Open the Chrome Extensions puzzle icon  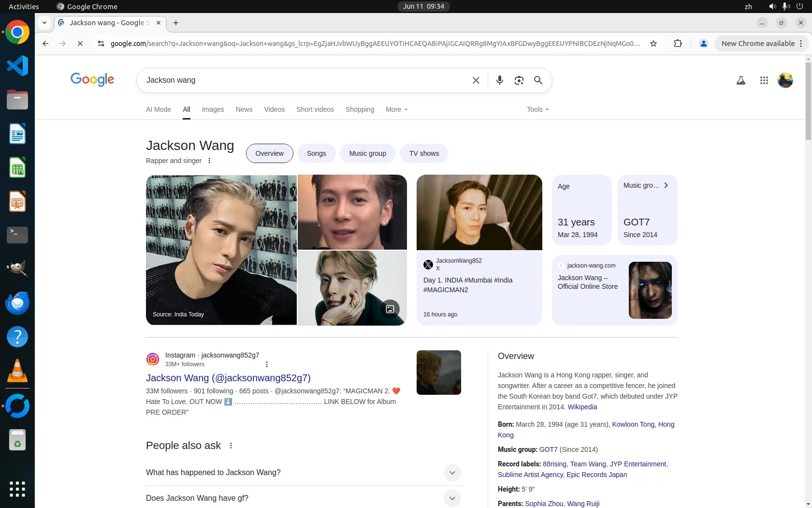(678, 44)
